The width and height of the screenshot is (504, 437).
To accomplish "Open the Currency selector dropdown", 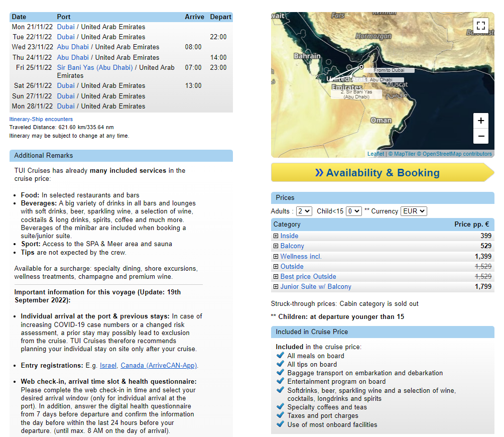I will click(414, 211).
